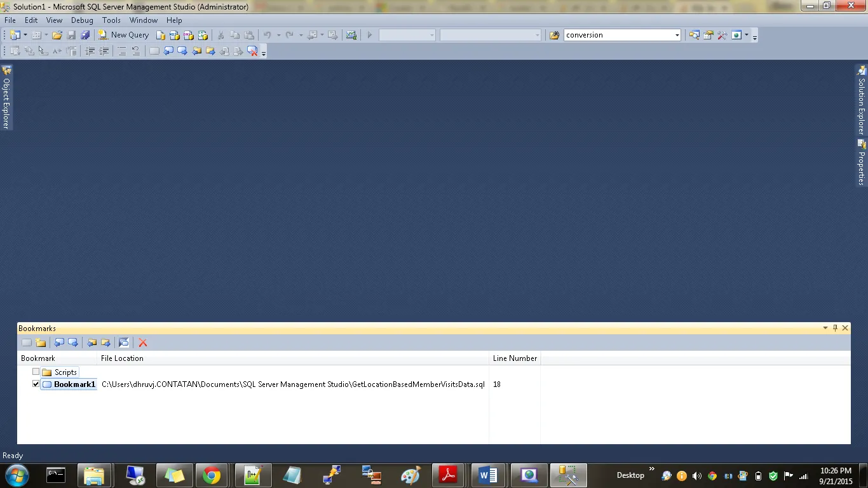The image size is (868, 488).
Task: Sort by the Bookmark column header
Action: click(58, 358)
